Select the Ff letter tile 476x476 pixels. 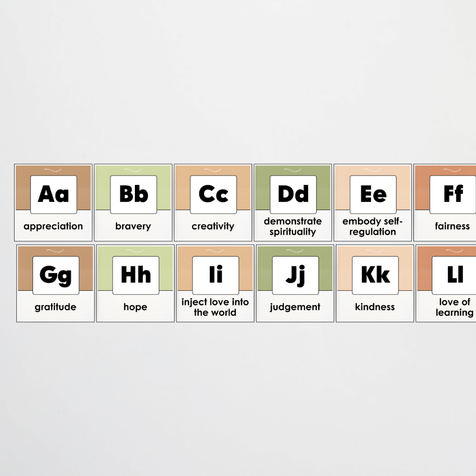click(x=453, y=193)
